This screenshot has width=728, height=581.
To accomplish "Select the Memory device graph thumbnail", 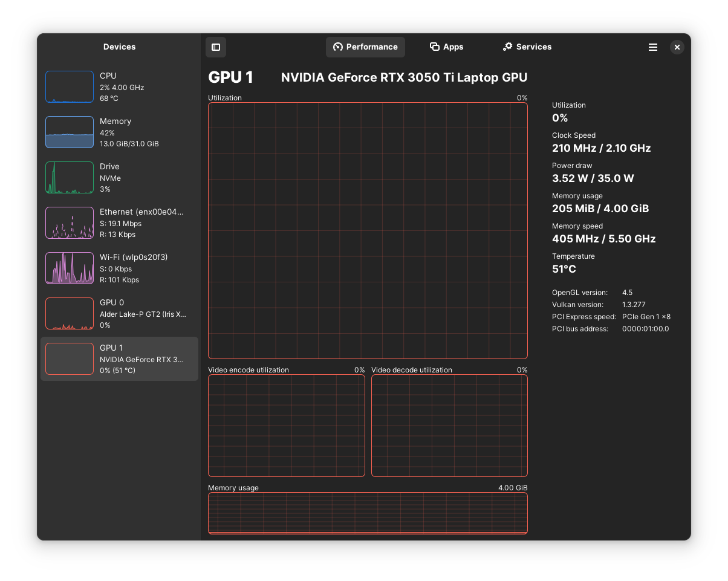I will pos(70,132).
